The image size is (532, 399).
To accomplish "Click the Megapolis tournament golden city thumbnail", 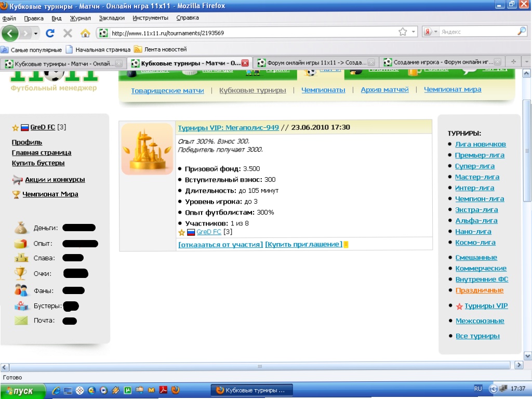I will click(147, 149).
